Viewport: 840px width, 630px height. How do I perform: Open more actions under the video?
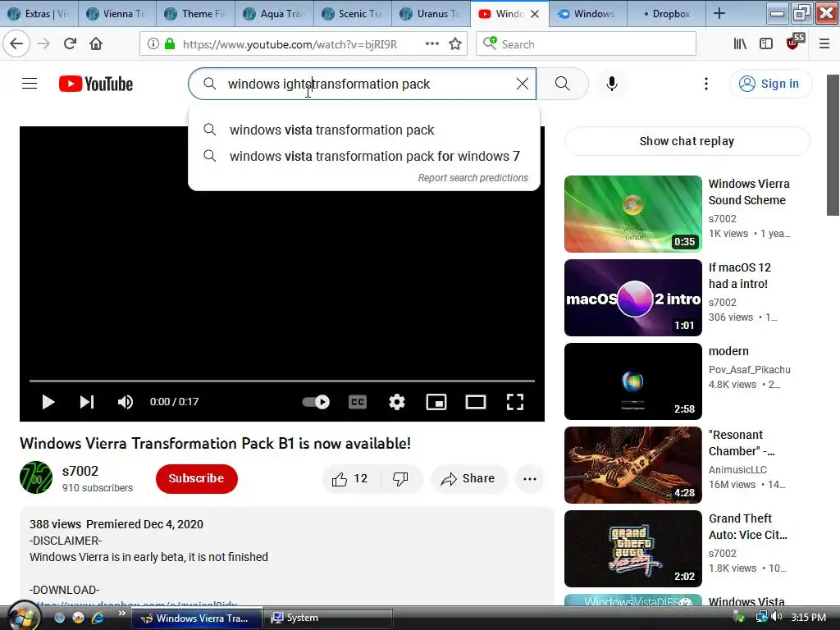[x=530, y=478]
